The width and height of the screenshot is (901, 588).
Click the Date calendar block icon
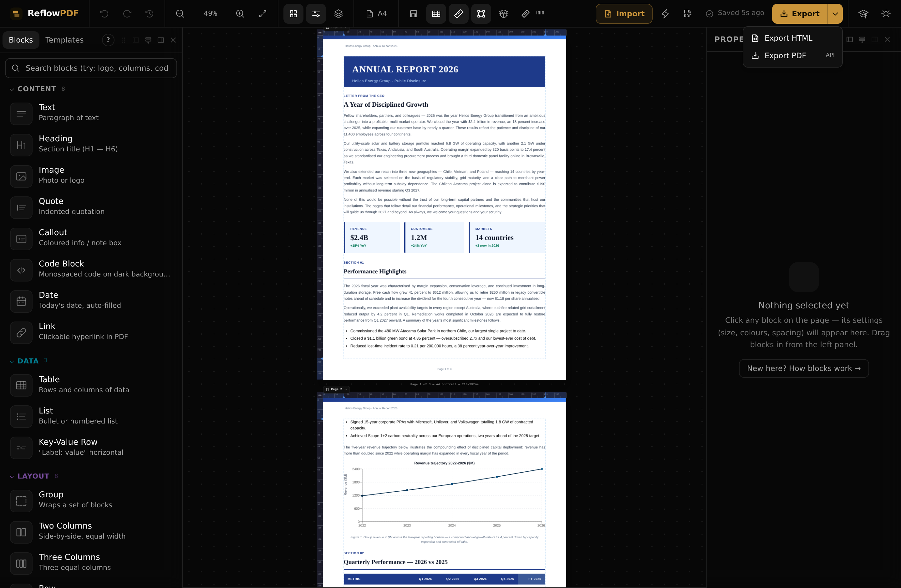(x=21, y=301)
